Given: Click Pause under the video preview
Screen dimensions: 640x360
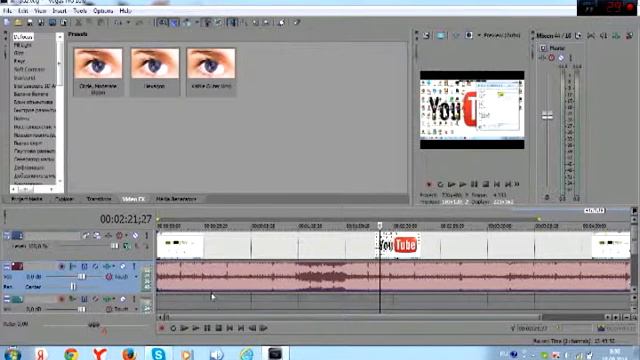Looking at the screenshot, I should [474, 184].
